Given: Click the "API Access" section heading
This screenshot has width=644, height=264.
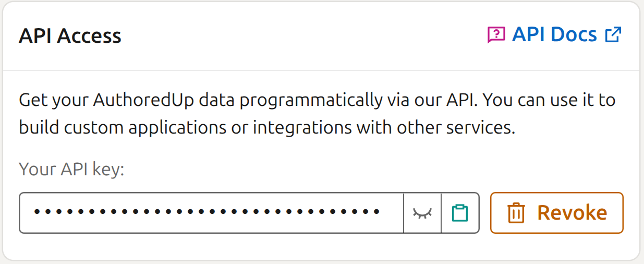Looking at the screenshot, I should 70,36.
